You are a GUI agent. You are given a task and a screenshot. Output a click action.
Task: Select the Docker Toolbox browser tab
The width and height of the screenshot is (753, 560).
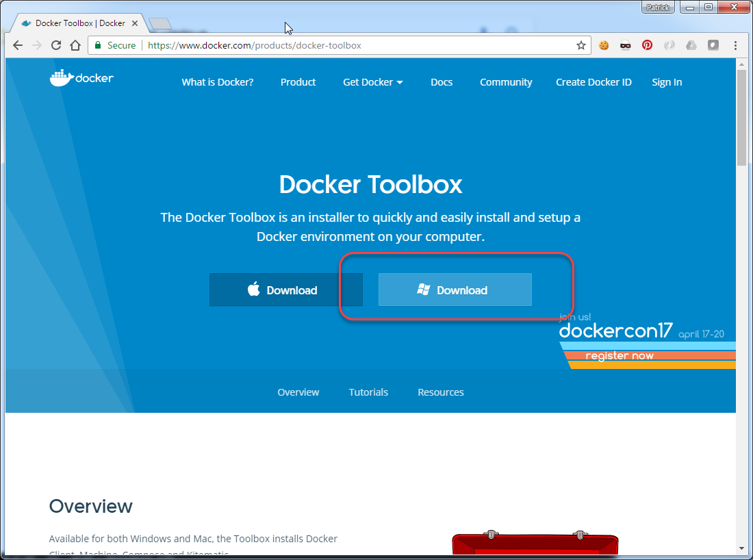[x=75, y=22]
